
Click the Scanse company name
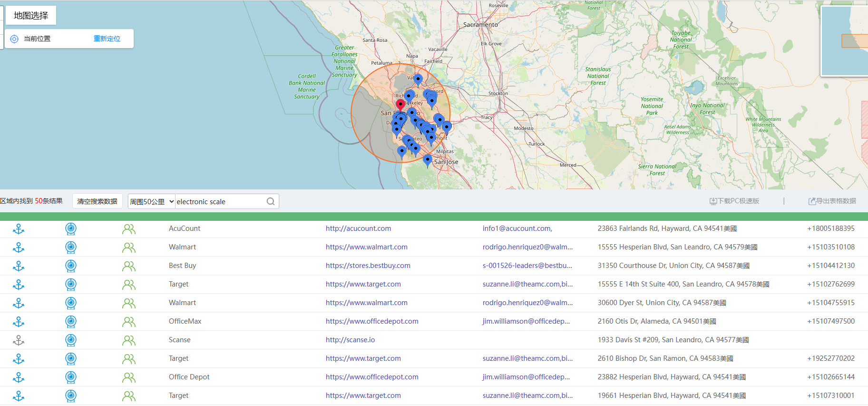tap(179, 340)
